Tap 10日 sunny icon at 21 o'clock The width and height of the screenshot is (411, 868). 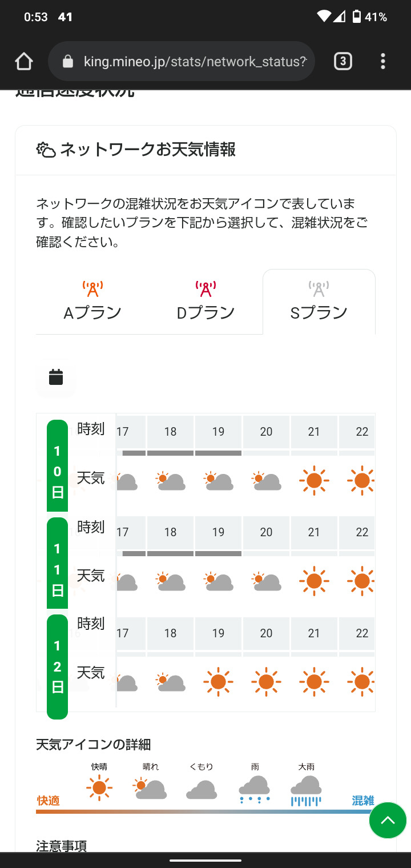(x=314, y=480)
